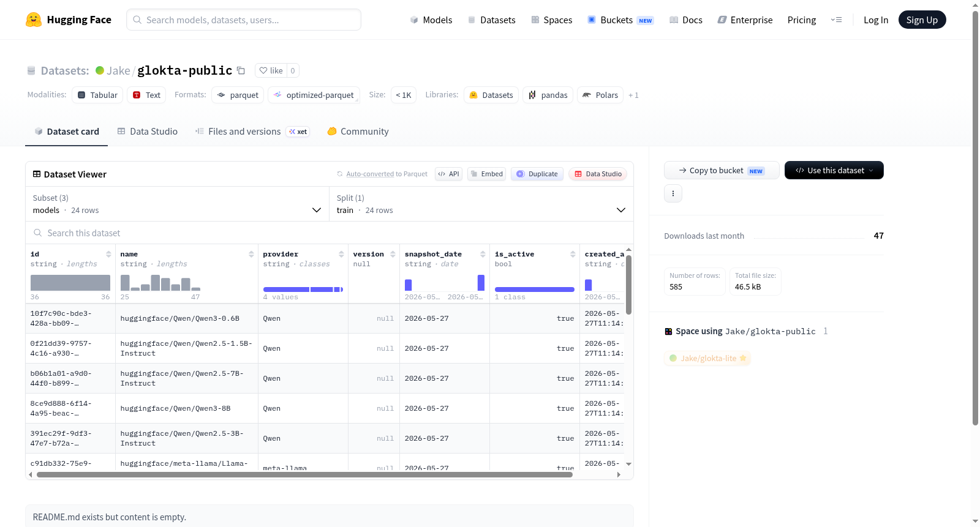Click the Auto-converted to Parquet refresh icon
Viewport: 980px width, 527px height.
[x=340, y=174]
